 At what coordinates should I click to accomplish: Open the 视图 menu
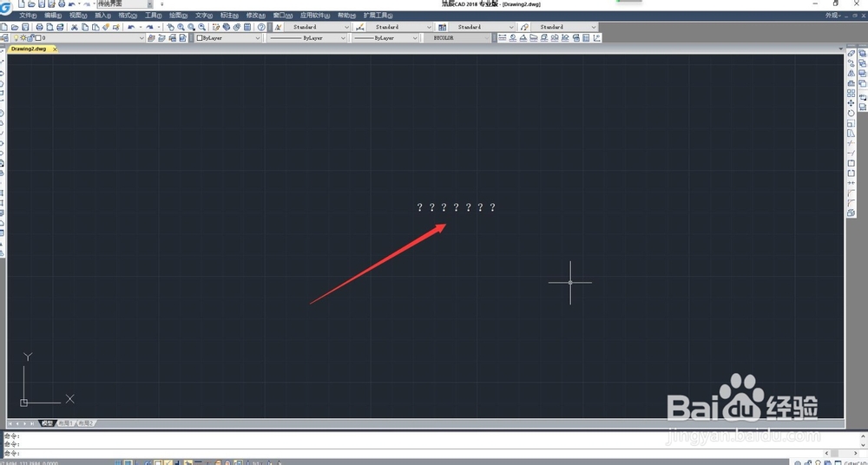[78, 16]
